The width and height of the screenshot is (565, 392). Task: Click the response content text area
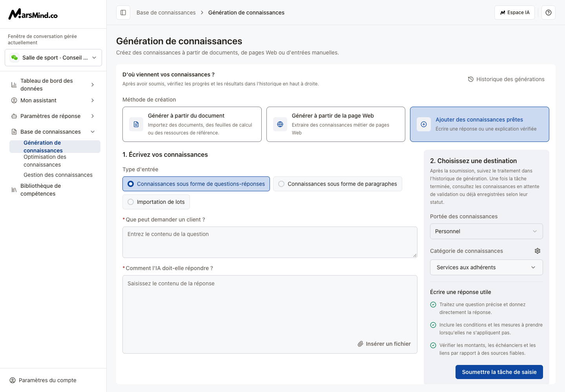[270, 314]
